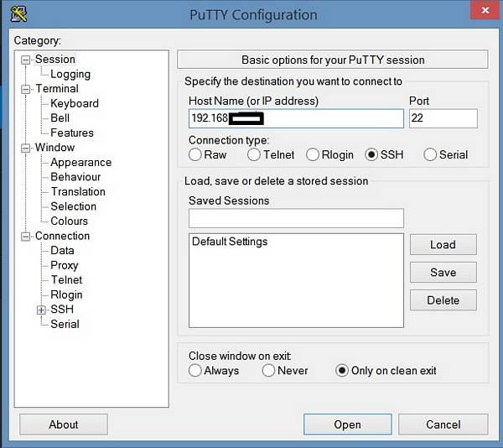Image resolution: width=503 pixels, height=448 pixels.
Task: Click the Port number field
Action: (443, 118)
